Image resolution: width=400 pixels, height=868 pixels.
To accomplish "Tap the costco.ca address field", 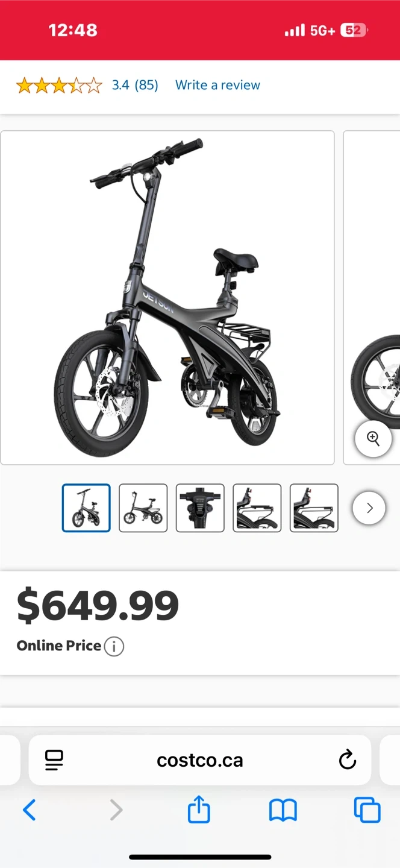I will pos(200,760).
